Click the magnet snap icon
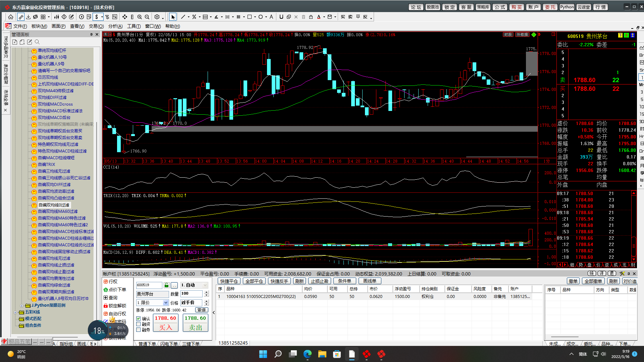The width and height of the screenshot is (644, 362). (281, 17)
